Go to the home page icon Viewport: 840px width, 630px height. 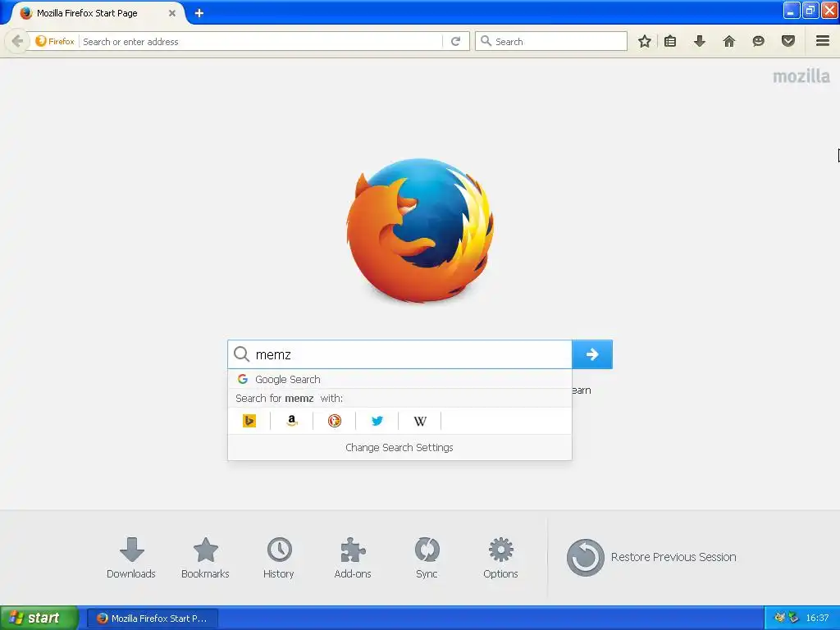[x=728, y=41]
